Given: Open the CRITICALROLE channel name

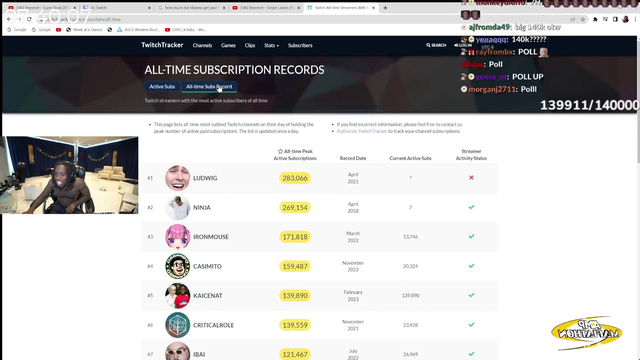Looking at the screenshot, I should coord(213,325).
